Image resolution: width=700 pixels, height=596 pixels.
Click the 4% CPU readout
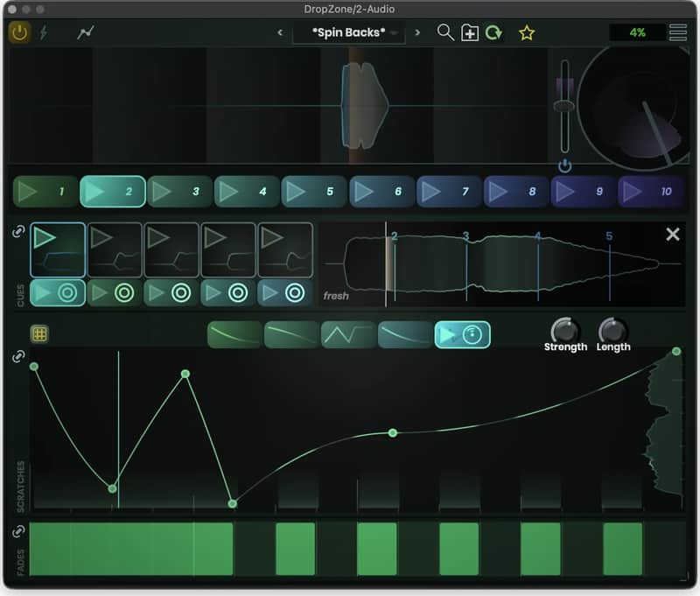click(637, 32)
